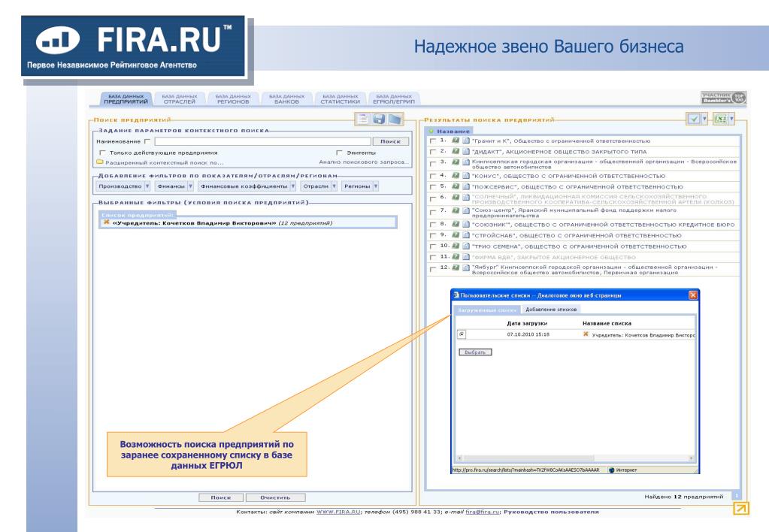The width and height of the screenshot is (769, 532).
Task: Open document icon for ФИРМА ВДВ row
Action: [466, 256]
